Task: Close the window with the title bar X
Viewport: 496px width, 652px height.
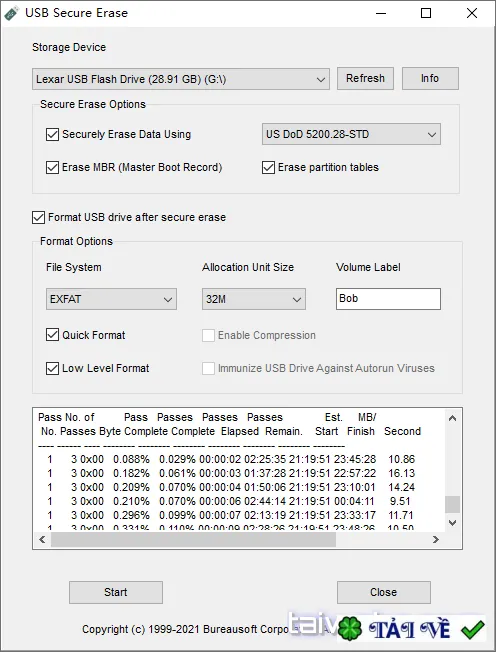Action: point(471,13)
